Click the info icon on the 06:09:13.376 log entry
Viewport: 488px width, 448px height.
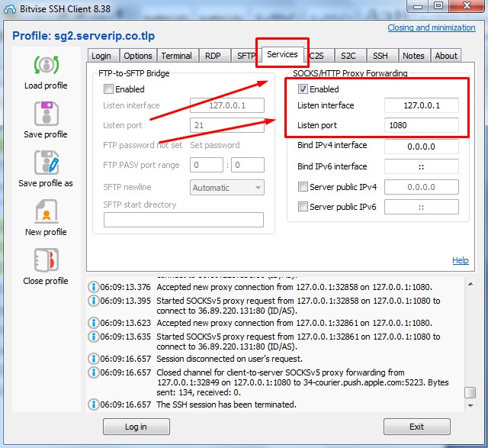click(x=93, y=287)
